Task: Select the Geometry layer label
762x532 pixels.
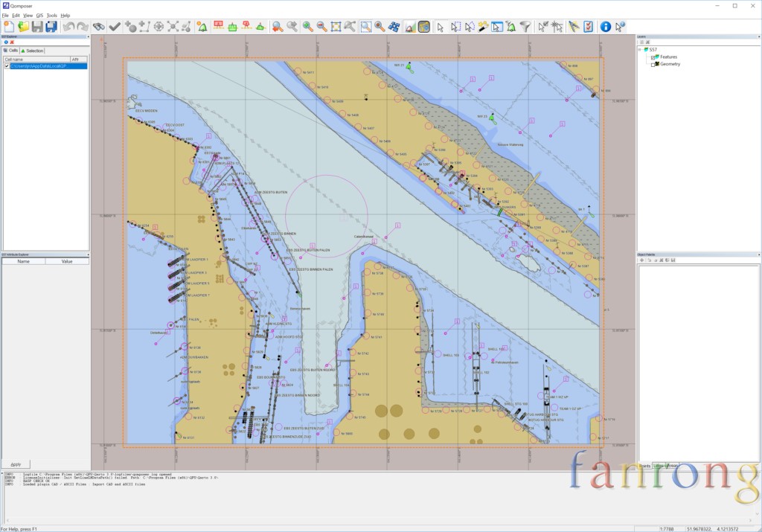Action: [670, 64]
